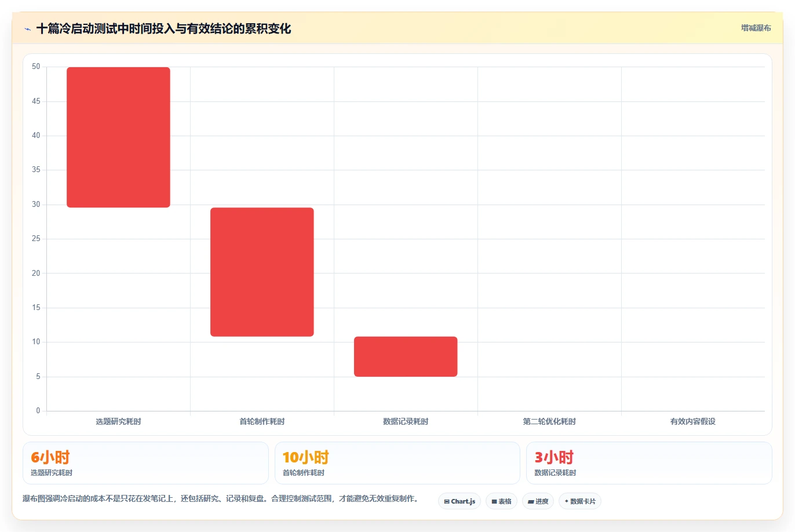Open the 6小时 data card
The image size is (795, 532).
point(145,463)
